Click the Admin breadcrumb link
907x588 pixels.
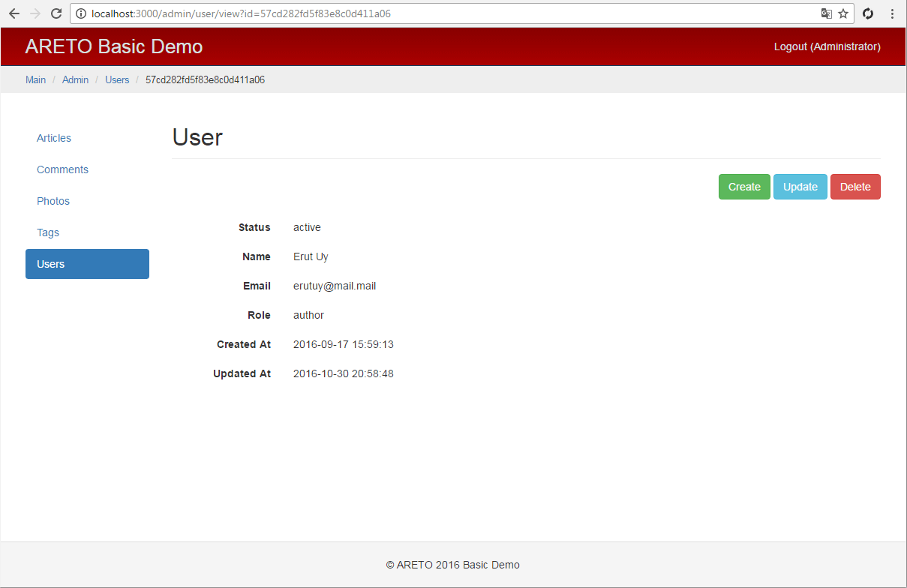(75, 79)
